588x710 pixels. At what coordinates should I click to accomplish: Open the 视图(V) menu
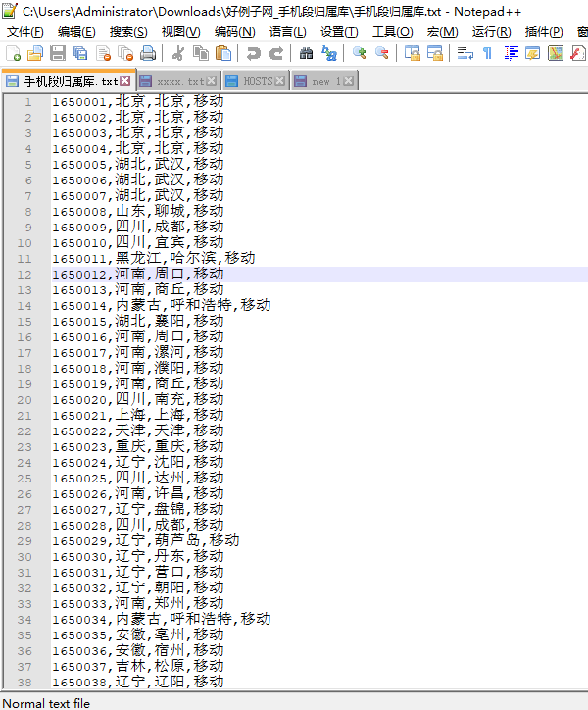coord(181,32)
